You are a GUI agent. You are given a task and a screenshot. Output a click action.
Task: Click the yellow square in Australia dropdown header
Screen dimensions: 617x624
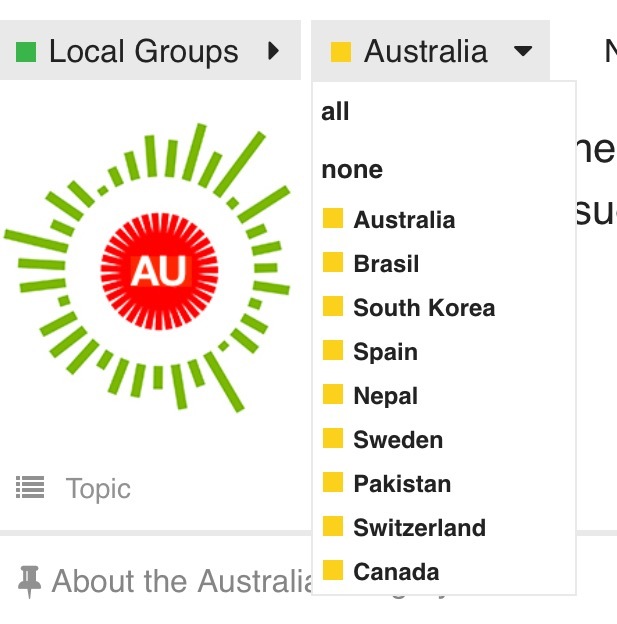tap(340, 51)
